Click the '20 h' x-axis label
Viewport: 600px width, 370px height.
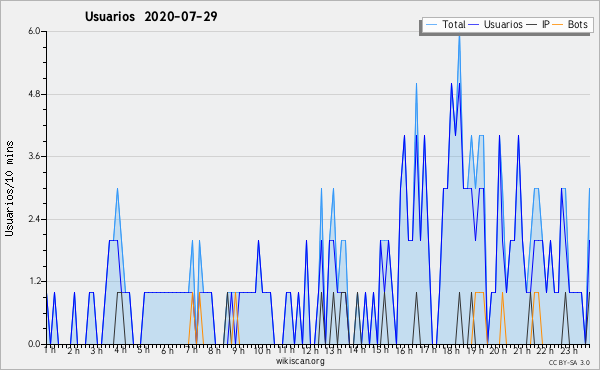(x=498, y=350)
